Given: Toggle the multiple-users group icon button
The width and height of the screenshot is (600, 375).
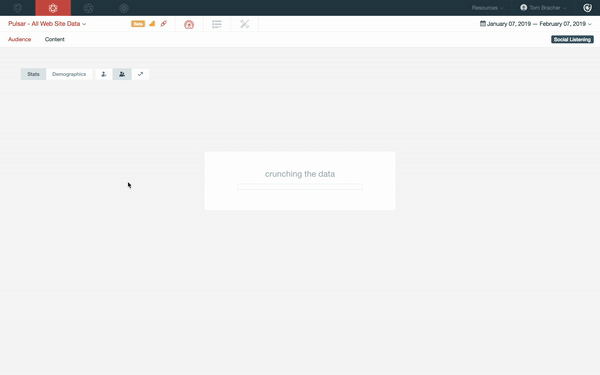Looking at the screenshot, I should (x=122, y=74).
